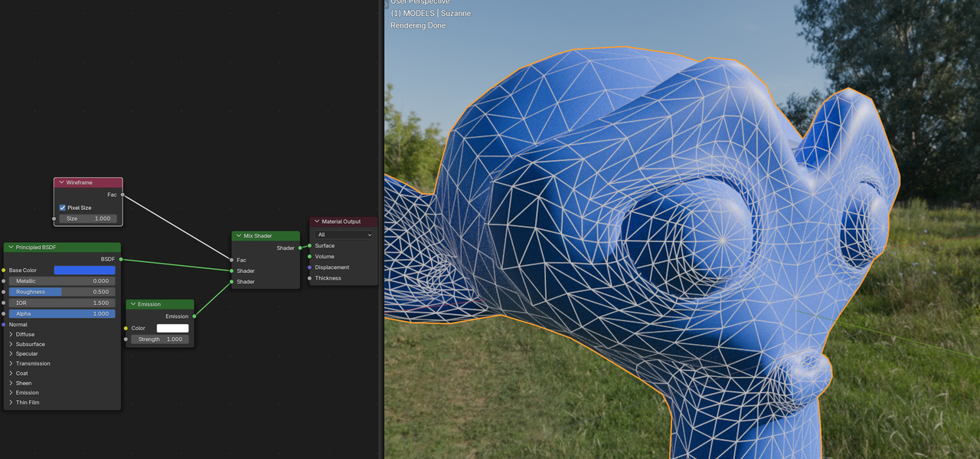This screenshot has width=980, height=459.
Task: Click Mix Shader input socket linked from Principled BSDF
Action: [231, 270]
